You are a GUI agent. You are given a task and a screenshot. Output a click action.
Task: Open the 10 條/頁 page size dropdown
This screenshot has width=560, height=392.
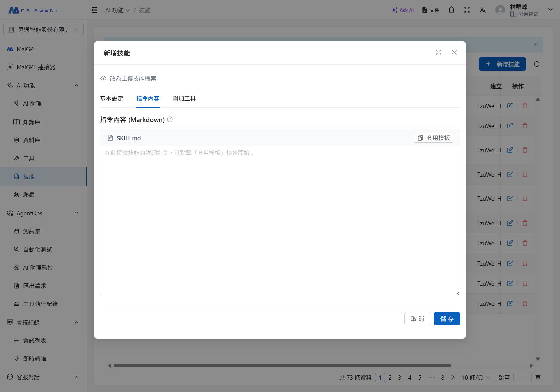(x=476, y=377)
